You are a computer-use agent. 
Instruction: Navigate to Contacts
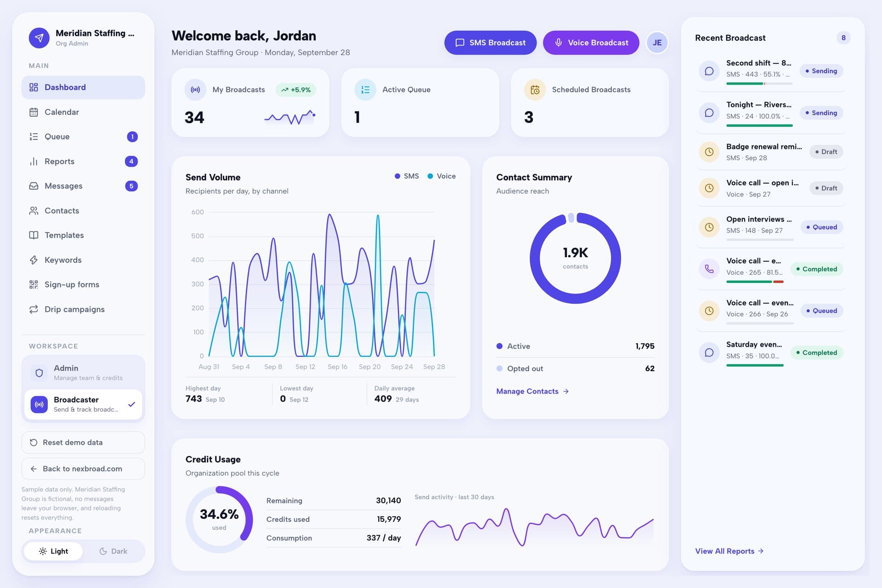83,210
